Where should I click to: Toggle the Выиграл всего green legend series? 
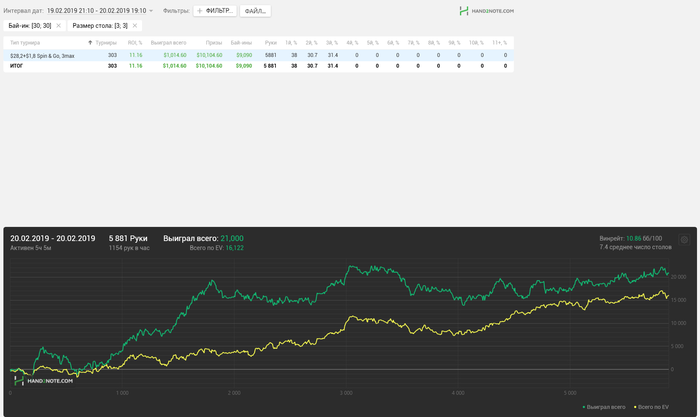coord(604,407)
